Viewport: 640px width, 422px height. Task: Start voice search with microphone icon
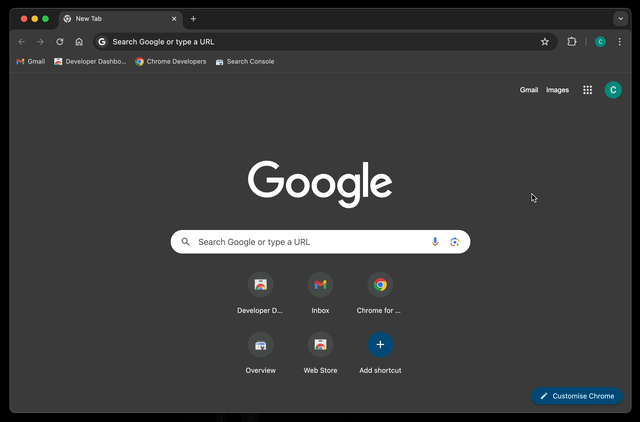click(435, 242)
